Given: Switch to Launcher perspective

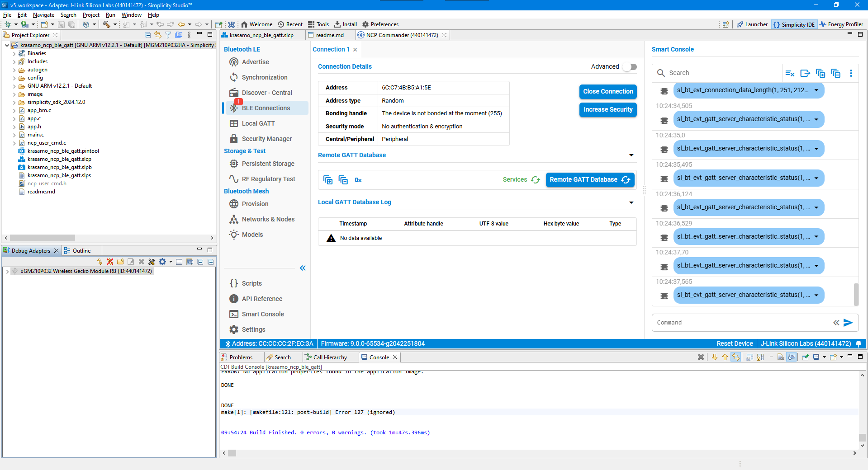Looking at the screenshot, I should (752, 24).
